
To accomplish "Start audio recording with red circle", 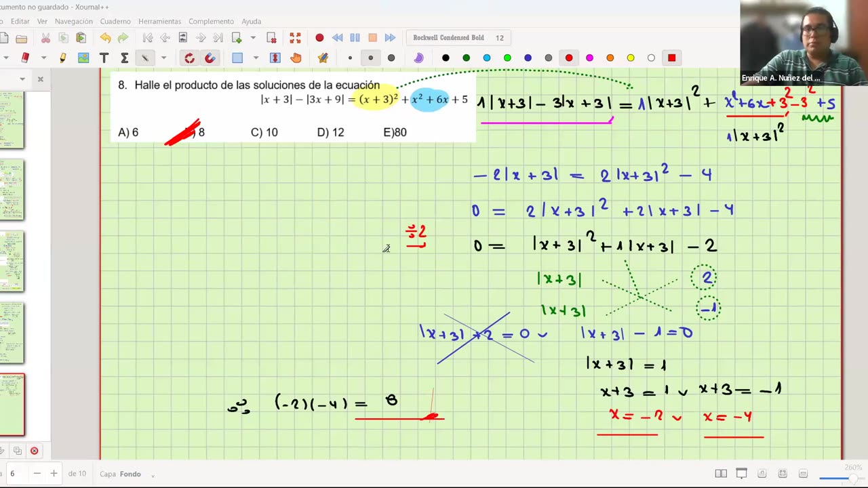I will pos(319,38).
